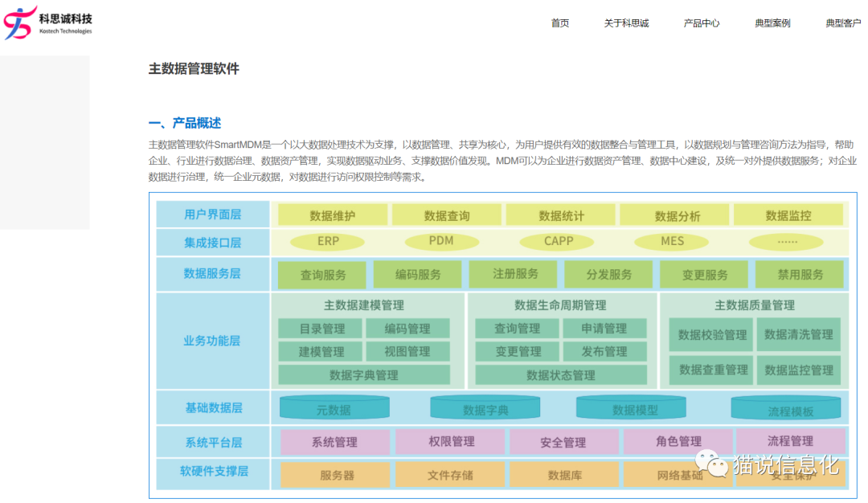Viewport: 868px width, 503px height.
Task: Open the 首页 navigation menu item
Action: pyautogui.click(x=560, y=23)
